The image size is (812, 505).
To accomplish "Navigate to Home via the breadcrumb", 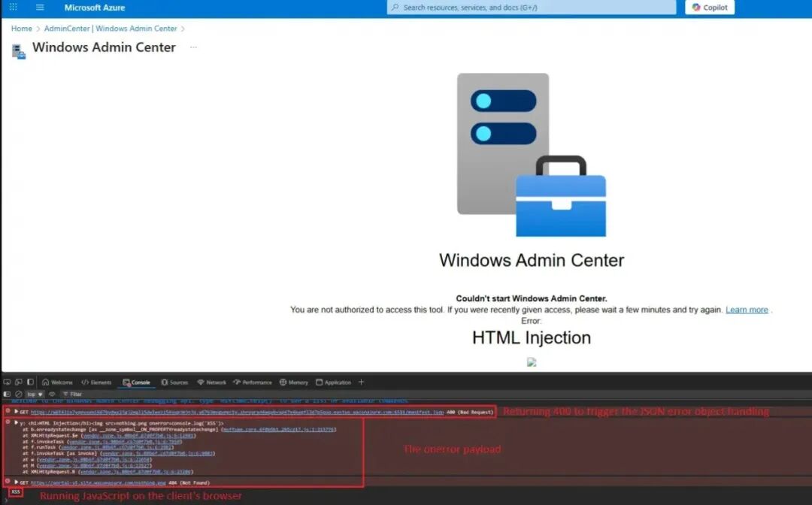I will pyautogui.click(x=21, y=28).
